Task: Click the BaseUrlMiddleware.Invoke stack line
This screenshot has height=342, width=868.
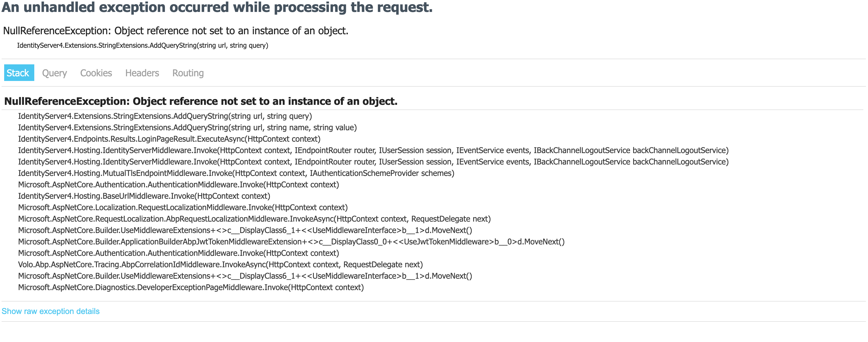Action: click(144, 196)
